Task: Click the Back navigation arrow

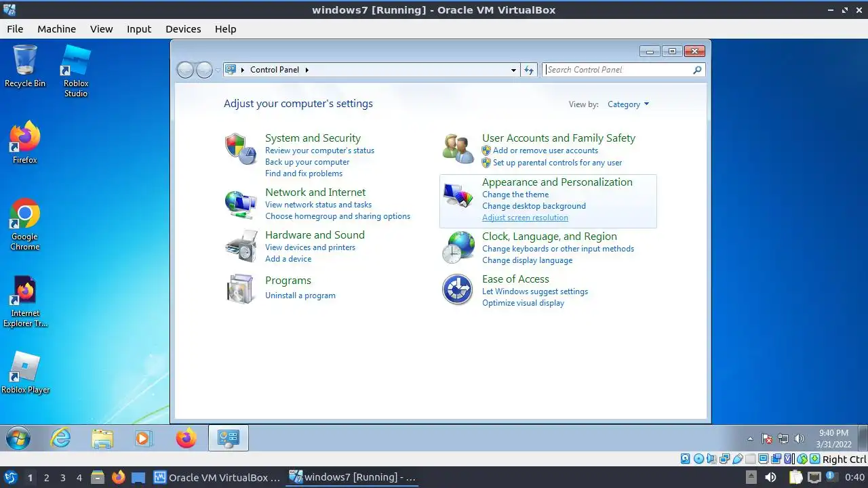Action: coord(185,70)
